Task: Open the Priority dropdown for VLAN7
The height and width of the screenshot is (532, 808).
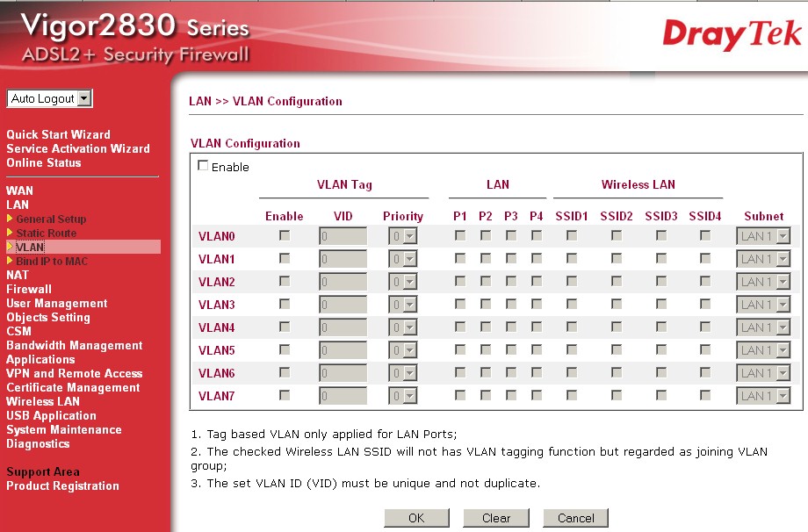Action: point(403,396)
